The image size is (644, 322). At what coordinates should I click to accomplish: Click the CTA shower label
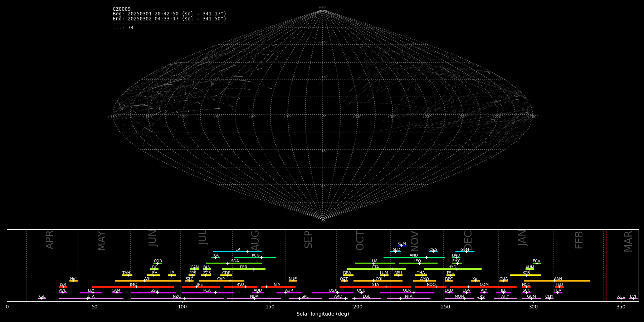tap(375, 267)
